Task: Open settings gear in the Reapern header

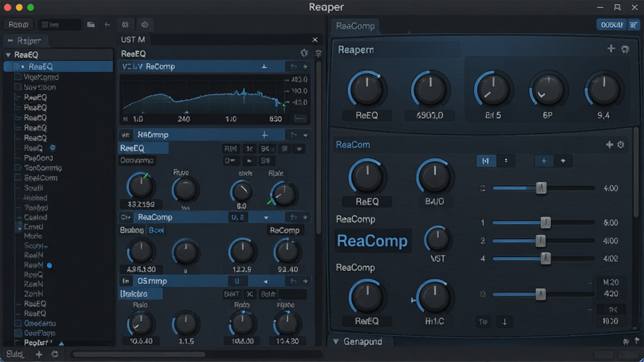Action: [625, 49]
